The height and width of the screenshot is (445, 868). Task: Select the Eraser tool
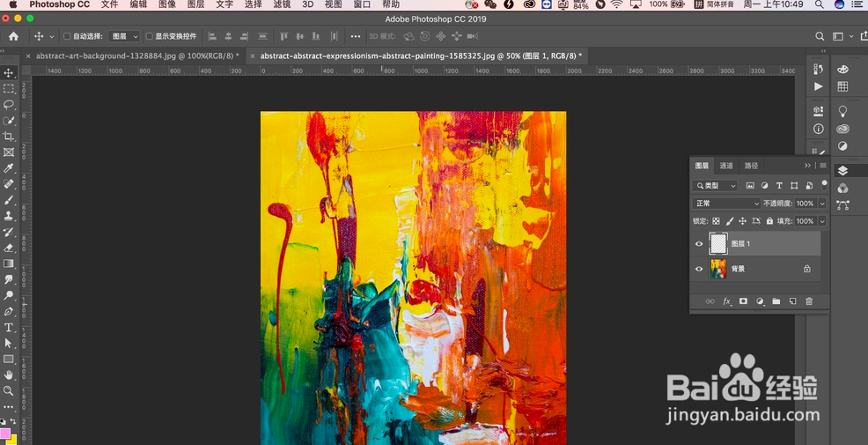8,248
